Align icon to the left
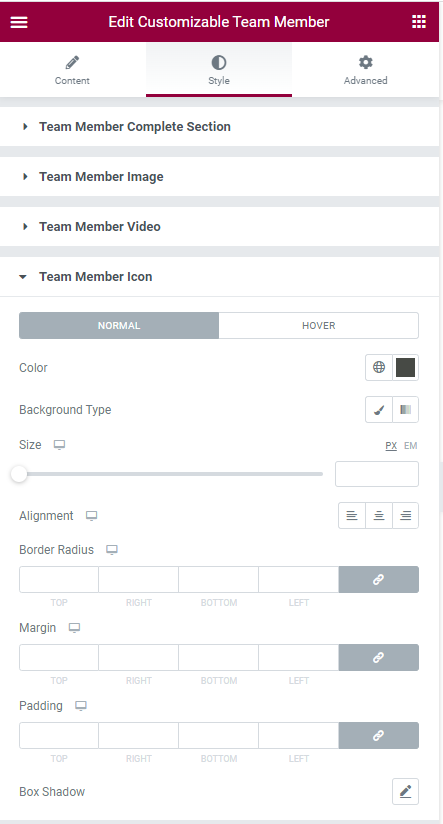Viewport: 443px width, 824px height. (x=352, y=516)
